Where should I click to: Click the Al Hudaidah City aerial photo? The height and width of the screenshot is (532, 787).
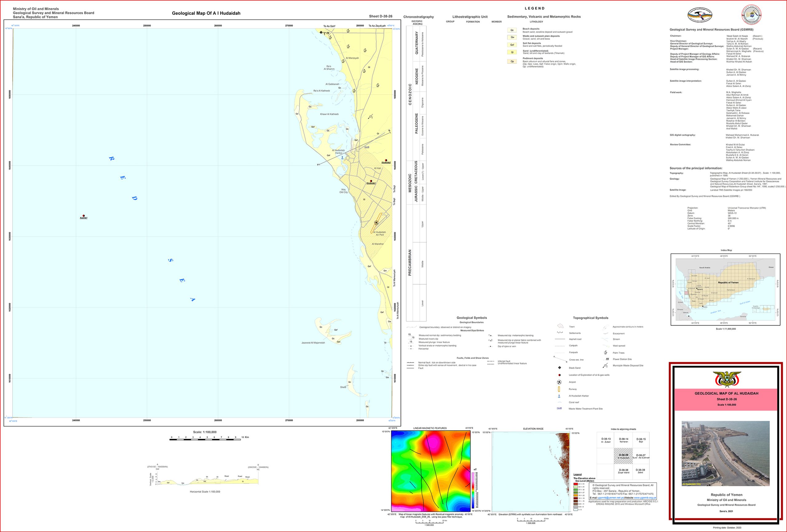[x=726, y=453]
